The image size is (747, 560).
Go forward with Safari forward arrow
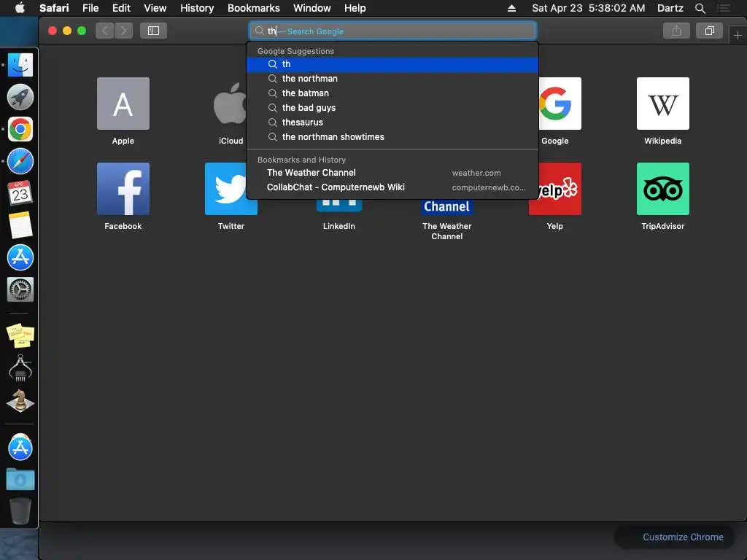click(123, 31)
